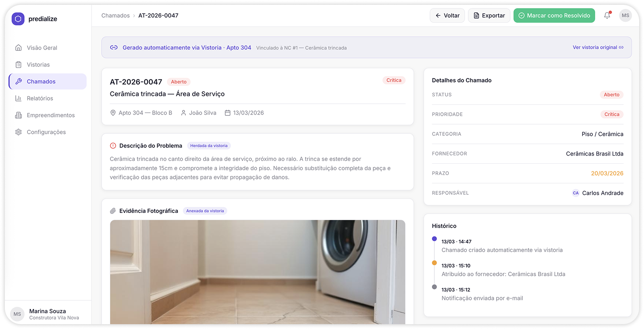
Task: Click the Vistorias clipboard icon
Action: point(19,65)
